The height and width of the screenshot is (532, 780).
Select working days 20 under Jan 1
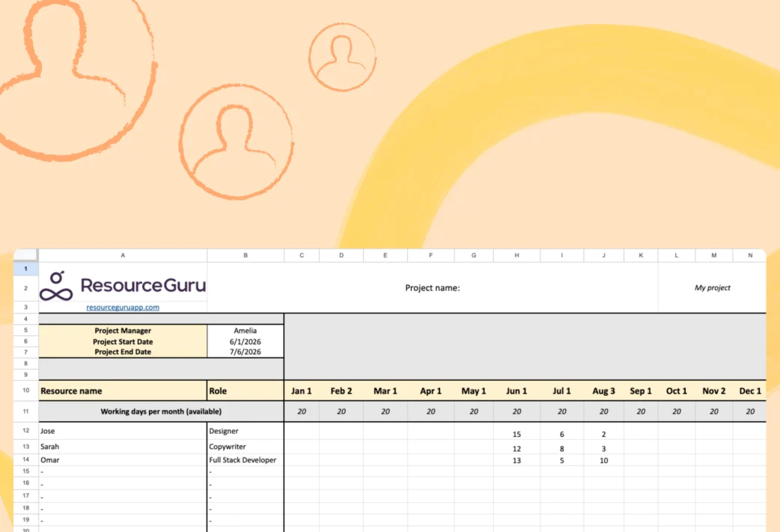pos(302,412)
